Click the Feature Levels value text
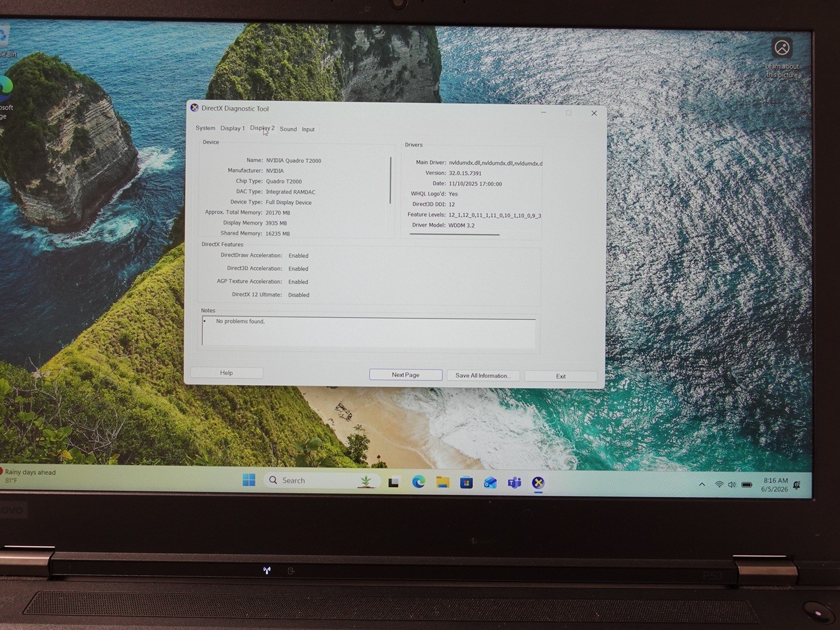The width and height of the screenshot is (840, 630). [495, 215]
